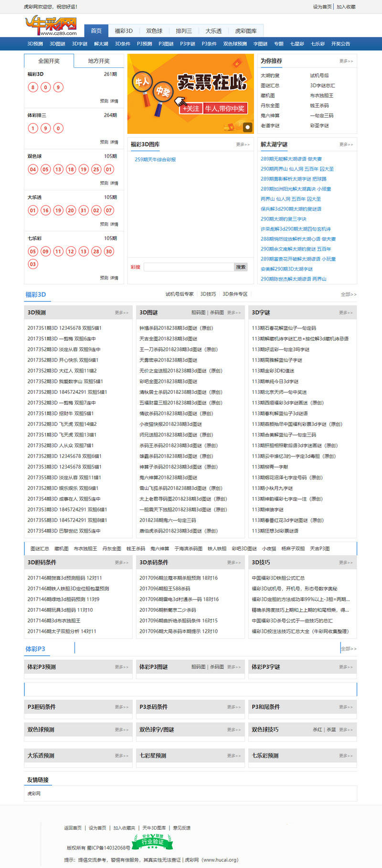Open 2017146期贺喜3d预测胆码 12对11
Image resolution: width=382 pixels, height=868 pixels.
[64, 578]
